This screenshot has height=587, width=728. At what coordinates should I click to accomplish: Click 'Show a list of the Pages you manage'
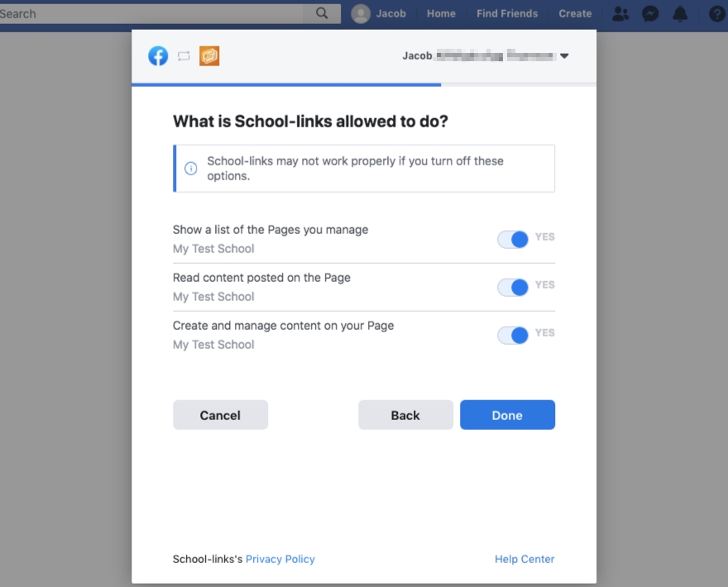pos(271,230)
